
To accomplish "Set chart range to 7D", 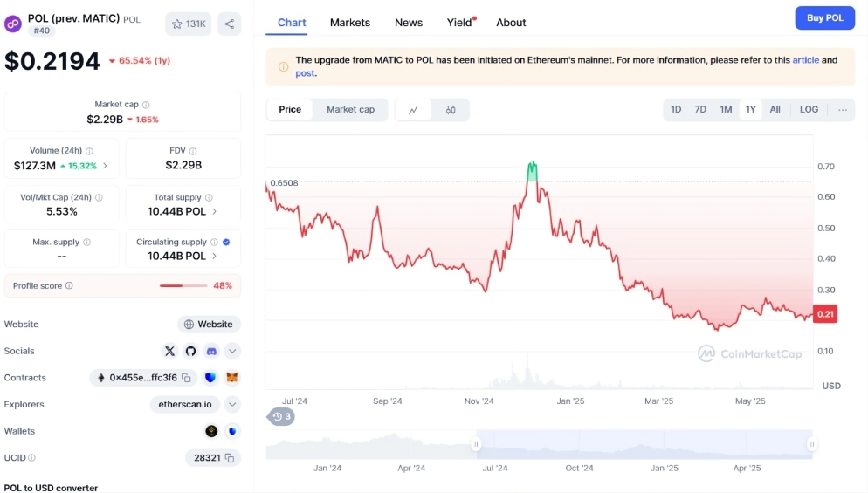I will pyautogui.click(x=700, y=110).
